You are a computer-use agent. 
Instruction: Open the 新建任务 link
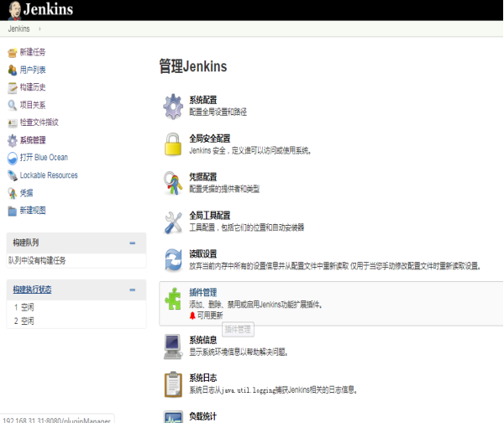pos(33,52)
